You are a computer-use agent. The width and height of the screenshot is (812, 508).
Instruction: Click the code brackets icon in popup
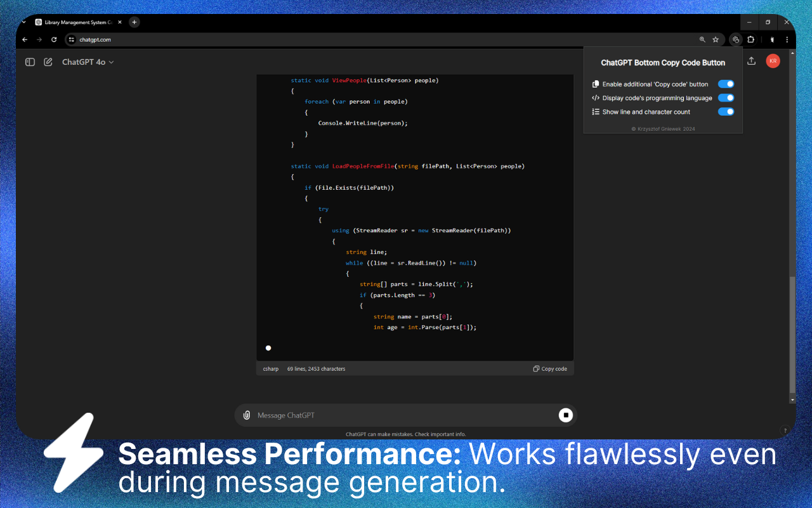coord(596,98)
